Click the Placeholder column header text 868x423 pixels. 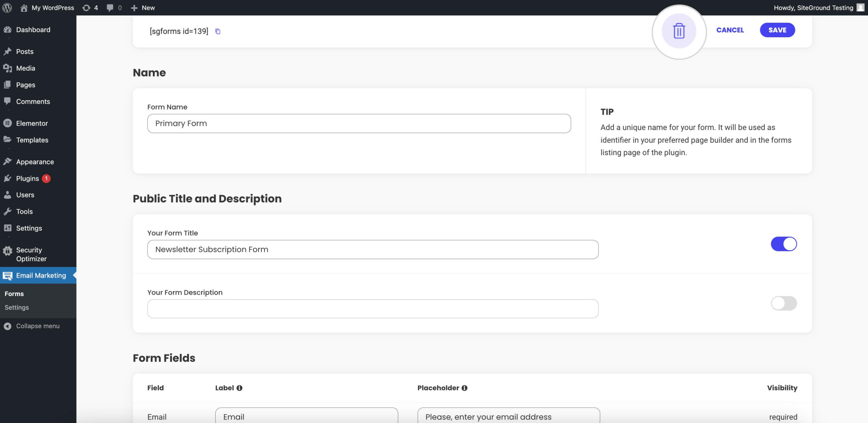pyautogui.click(x=438, y=388)
